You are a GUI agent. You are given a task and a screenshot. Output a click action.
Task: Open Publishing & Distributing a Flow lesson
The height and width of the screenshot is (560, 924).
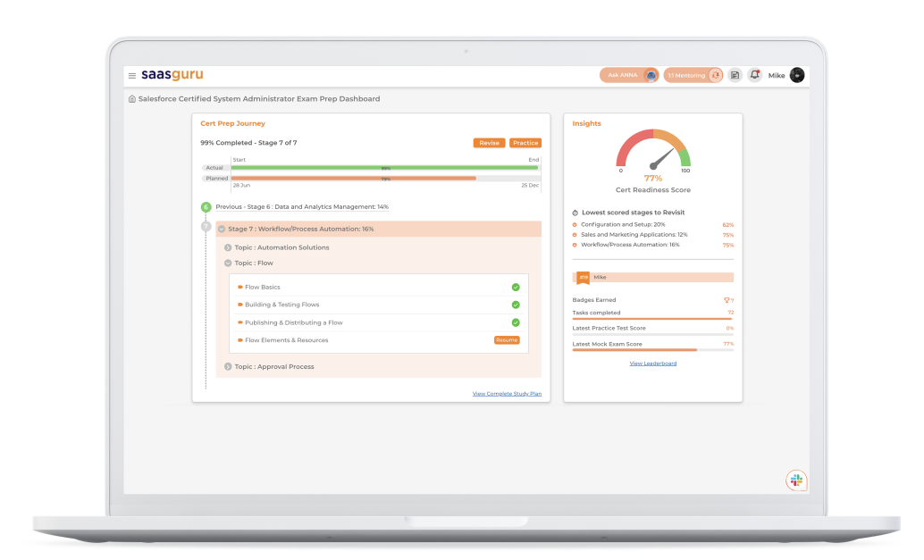[293, 322]
